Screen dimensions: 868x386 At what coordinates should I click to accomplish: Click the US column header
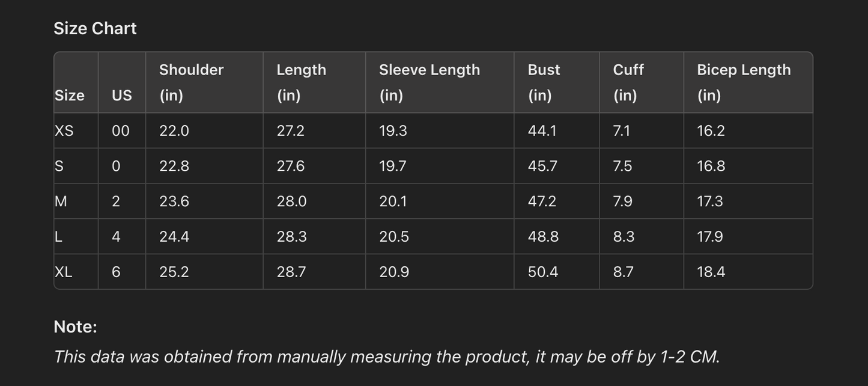[x=121, y=95]
